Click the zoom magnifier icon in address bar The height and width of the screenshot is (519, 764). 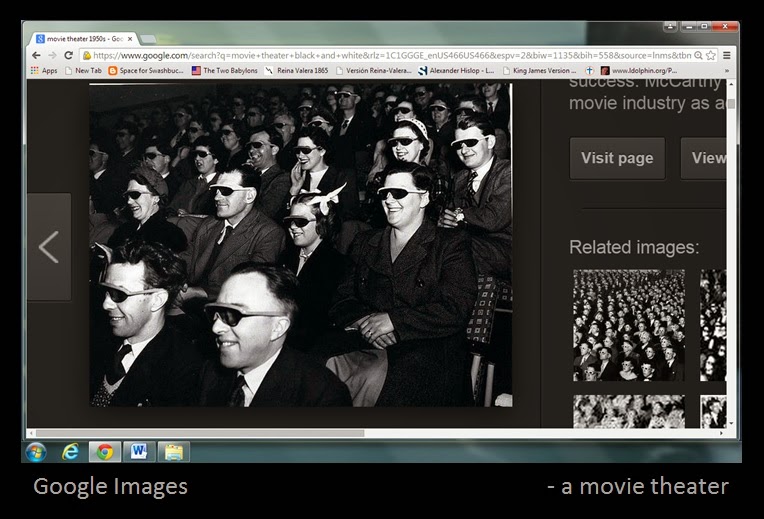point(698,55)
